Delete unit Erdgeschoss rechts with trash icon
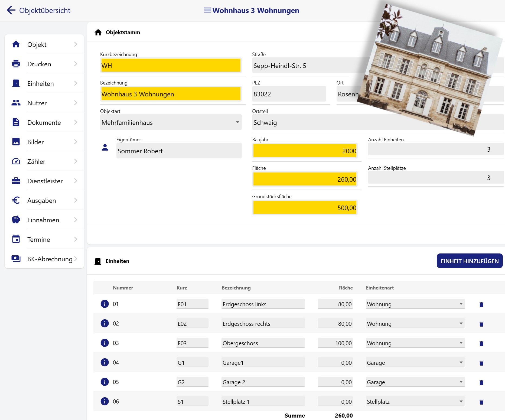The image size is (505, 420). [x=481, y=324]
